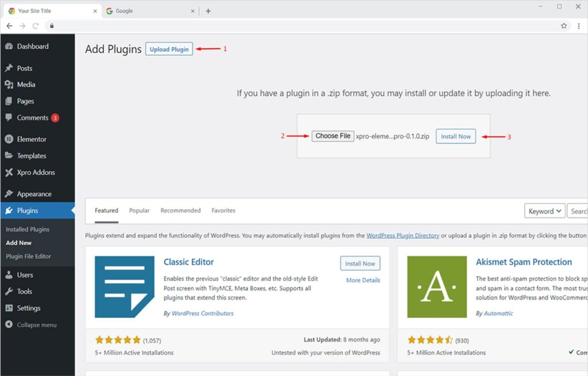
Task: Open the Keyword search type dropdown
Action: pos(544,211)
